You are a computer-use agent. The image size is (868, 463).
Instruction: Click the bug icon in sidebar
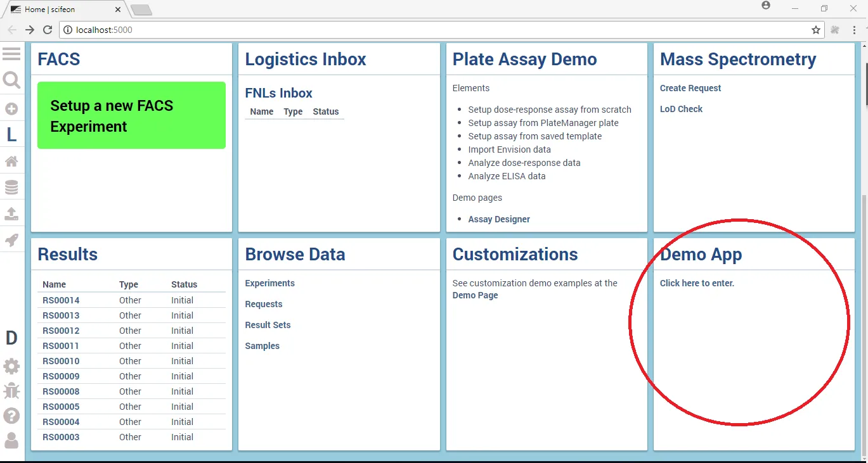(x=11, y=391)
